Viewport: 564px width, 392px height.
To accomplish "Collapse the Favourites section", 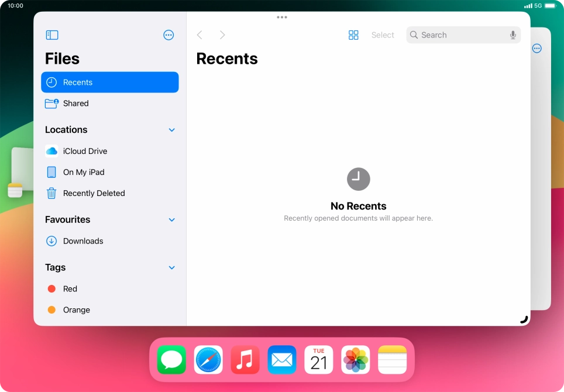I will coord(171,219).
